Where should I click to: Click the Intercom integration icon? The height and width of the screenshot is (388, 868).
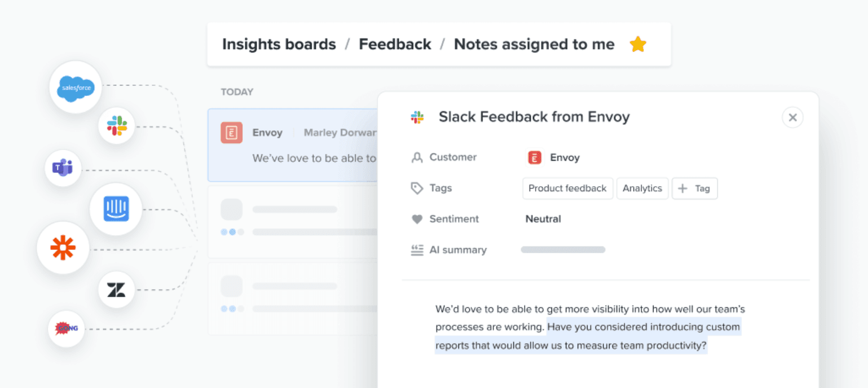point(116,209)
